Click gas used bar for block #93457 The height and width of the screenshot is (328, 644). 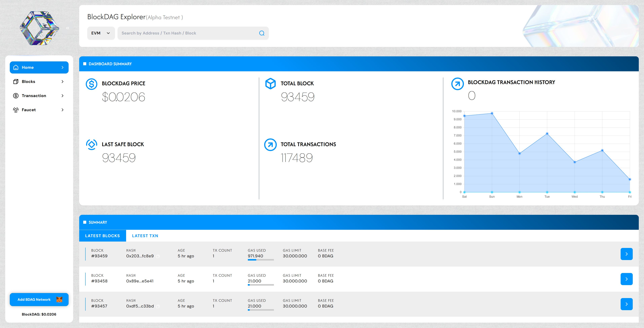[261, 310]
